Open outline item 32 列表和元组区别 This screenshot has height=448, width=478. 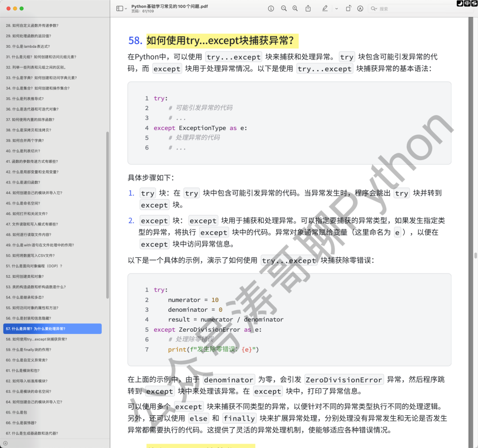coord(36,67)
